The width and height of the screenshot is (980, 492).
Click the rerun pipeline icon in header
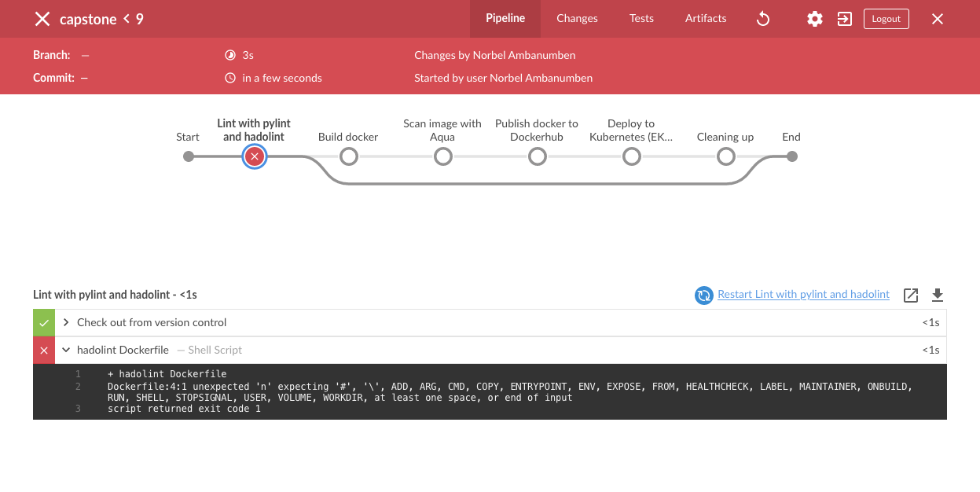click(x=762, y=19)
